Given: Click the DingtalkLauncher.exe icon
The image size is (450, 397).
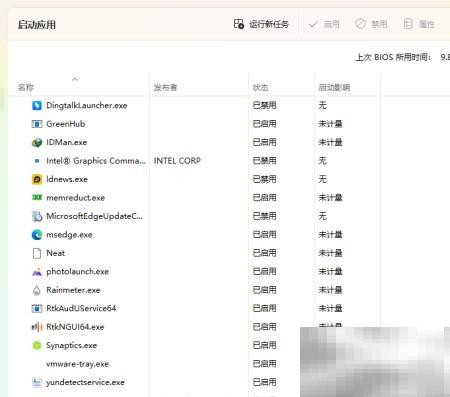Looking at the screenshot, I should coord(37,105).
